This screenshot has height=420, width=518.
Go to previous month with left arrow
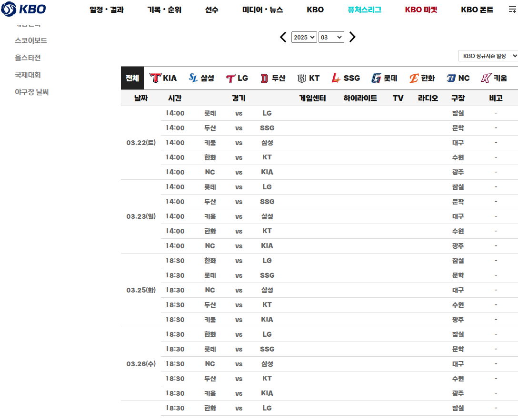point(283,37)
